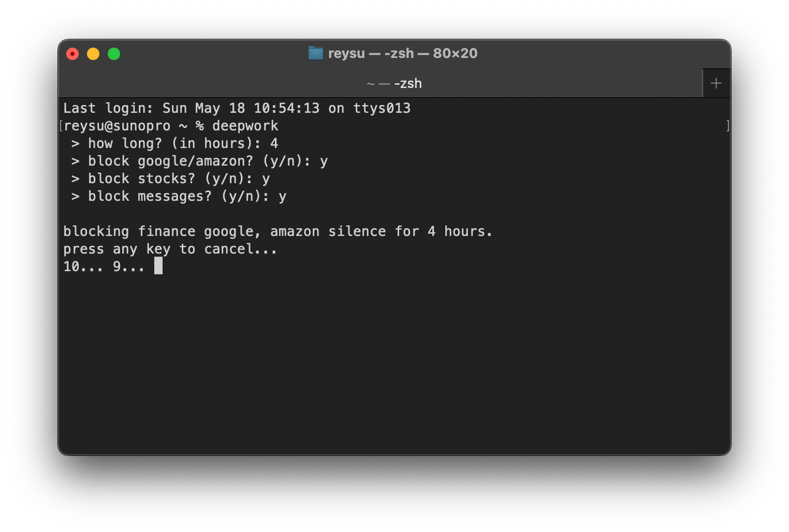Click the green zoom traffic light
Viewport: 789px width, 532px height.
coord(113,53)
